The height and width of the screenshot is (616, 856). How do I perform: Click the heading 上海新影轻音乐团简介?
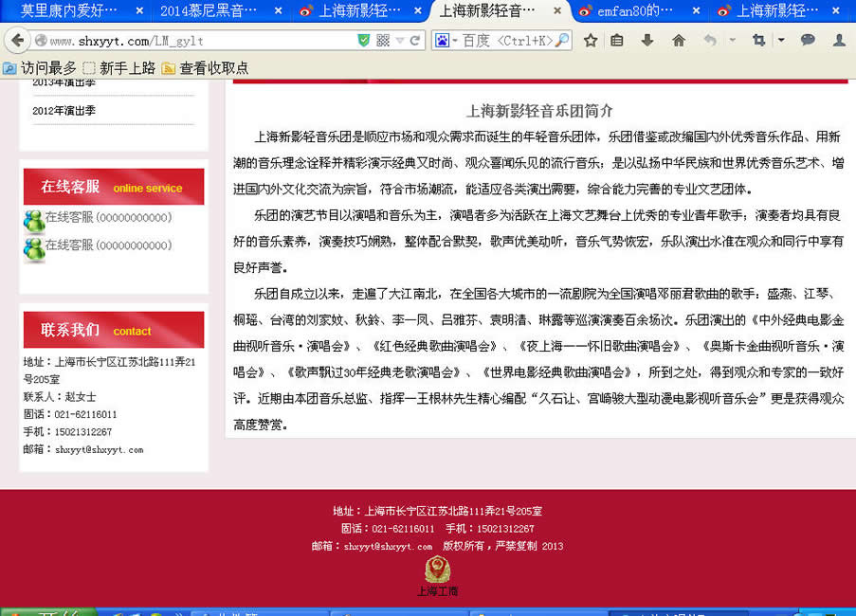click(539, 111)
